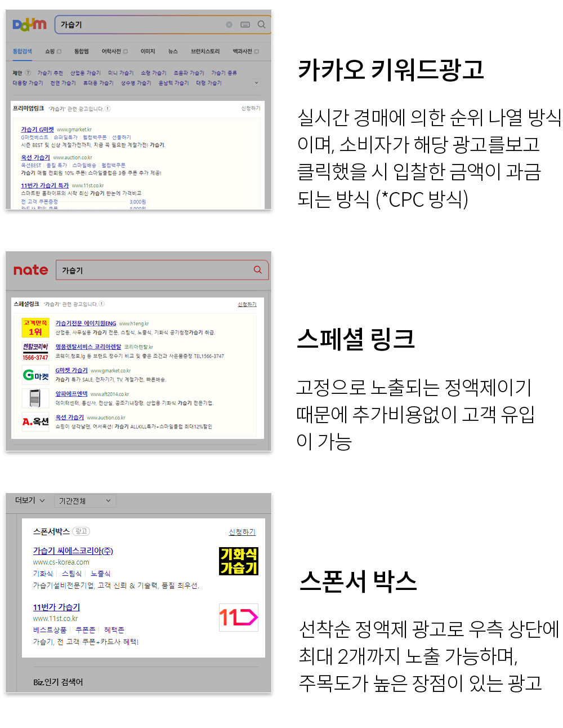Open the 기간전체 dropdown
This screenshot has width=563, height=728.
click(86, 501)
